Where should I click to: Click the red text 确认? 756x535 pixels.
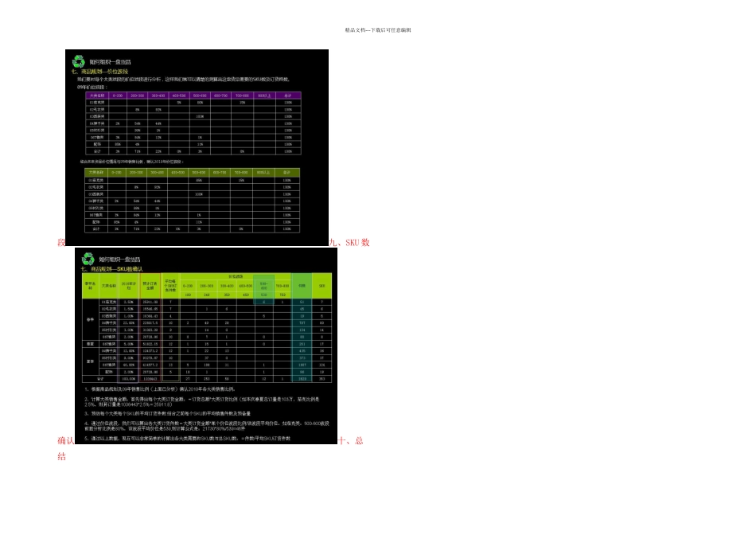coord(65,440)
